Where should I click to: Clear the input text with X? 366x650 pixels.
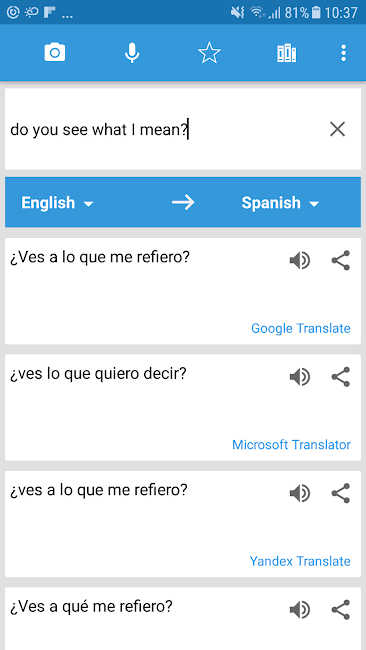pos(337,130)
